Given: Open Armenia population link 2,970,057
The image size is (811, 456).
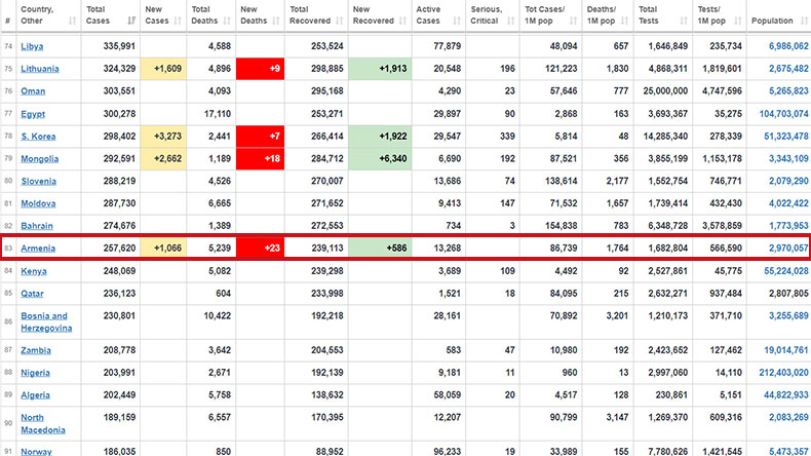Looking at the screenshot, I should pos(788,248).
